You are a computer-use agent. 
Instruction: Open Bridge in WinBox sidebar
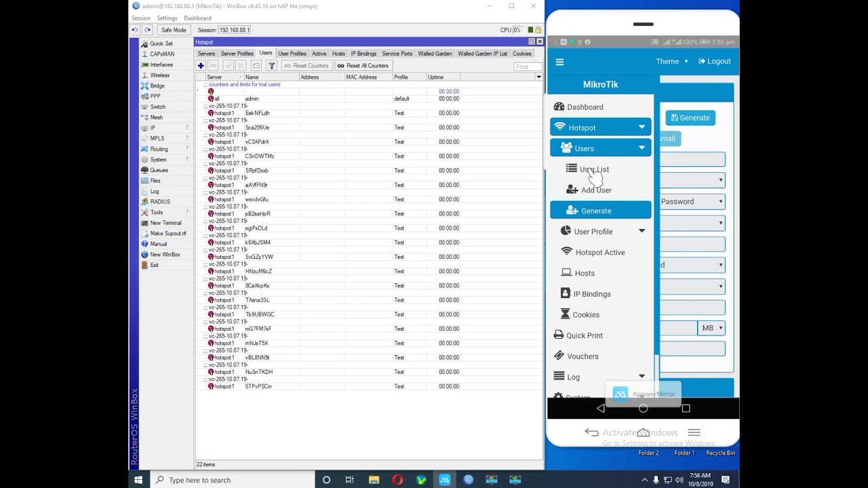157,86
